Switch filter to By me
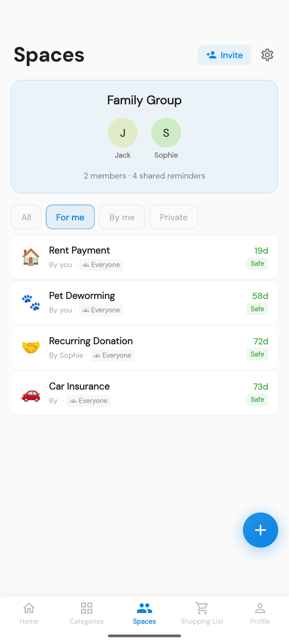This screenshot has height=644, width=289. click(122, 217)
